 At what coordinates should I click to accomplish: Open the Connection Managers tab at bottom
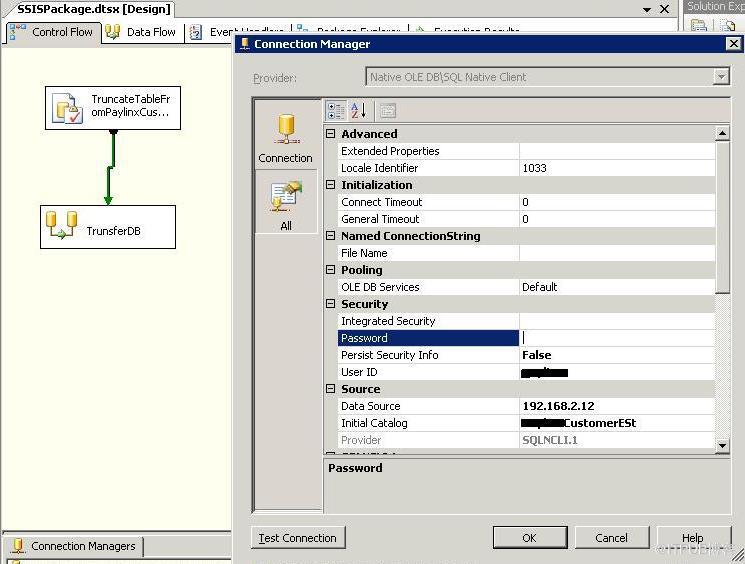73,546
